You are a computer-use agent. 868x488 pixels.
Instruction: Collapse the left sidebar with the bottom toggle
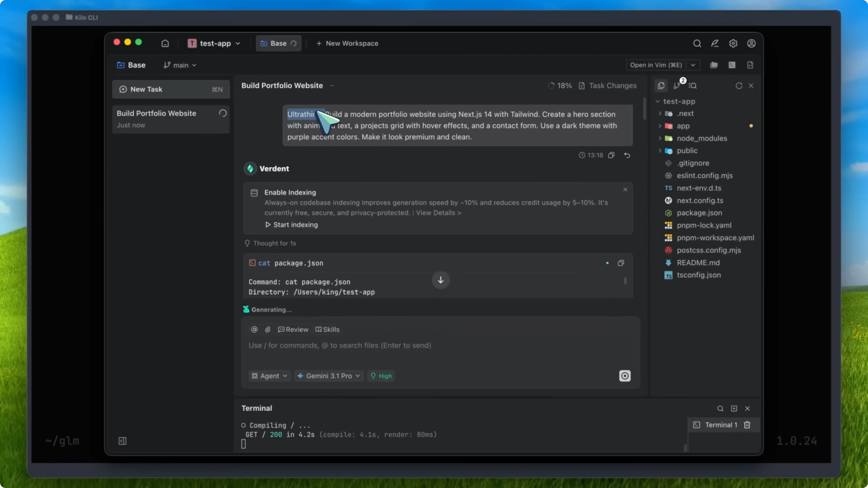pos(122,441)
